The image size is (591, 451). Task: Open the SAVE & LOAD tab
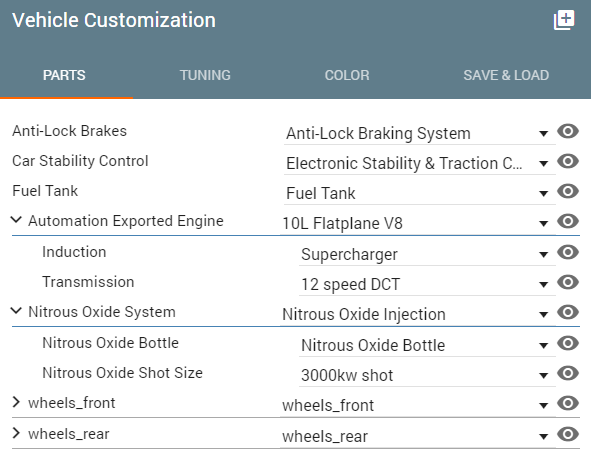pyautogui.click(x=506, y=75)
